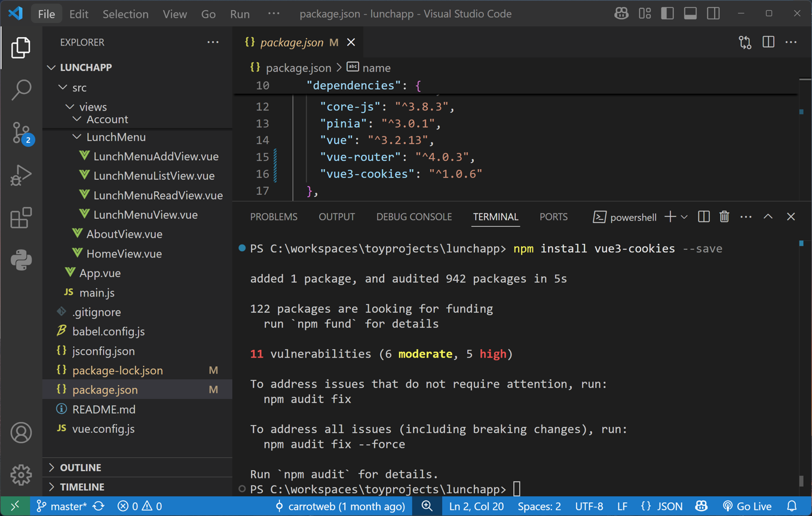Open errors and warnings count
Image resolution: width=812 pixels, height=516 pixels.
(x=140, y=506)
